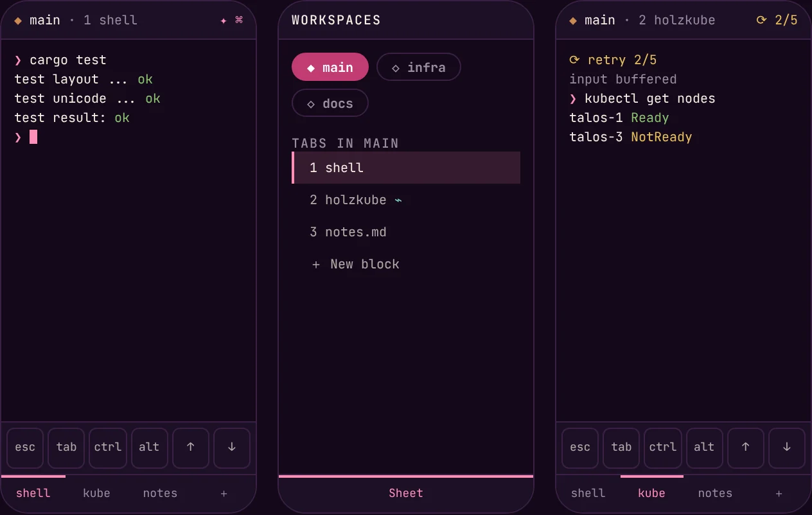Switch to kube tab in shell panel
This screenshot has height=515, width=812.
click(96, 493)
